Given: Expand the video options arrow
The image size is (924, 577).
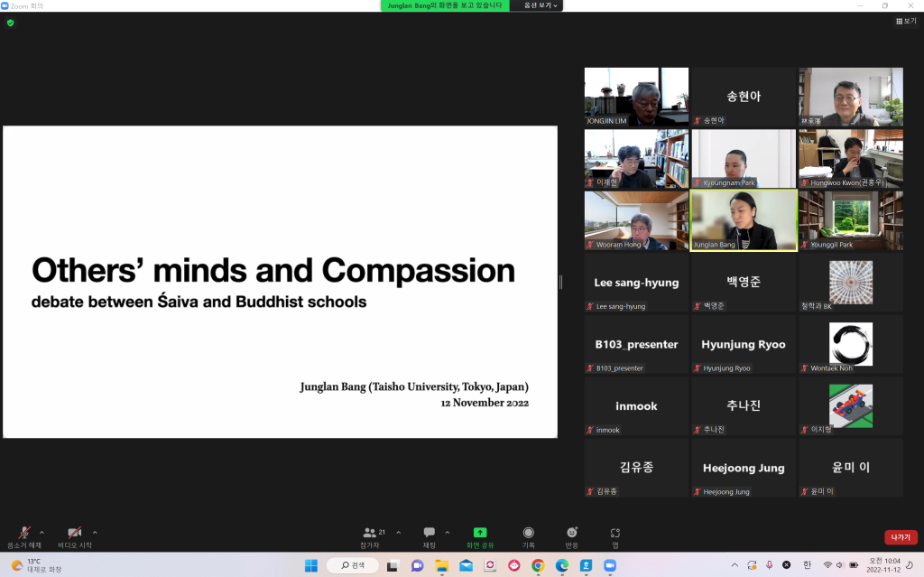Looking at the screenshot, I should tap(95, 532).
